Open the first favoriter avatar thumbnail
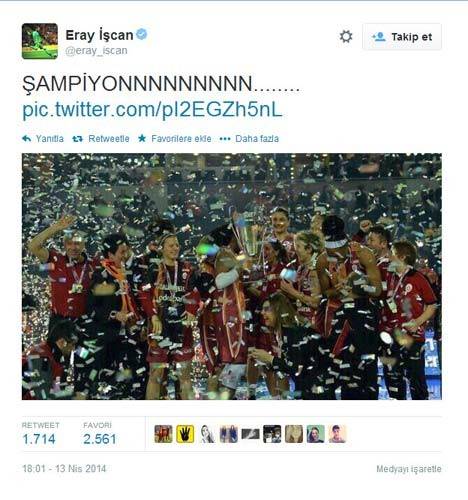 point(163,434)
